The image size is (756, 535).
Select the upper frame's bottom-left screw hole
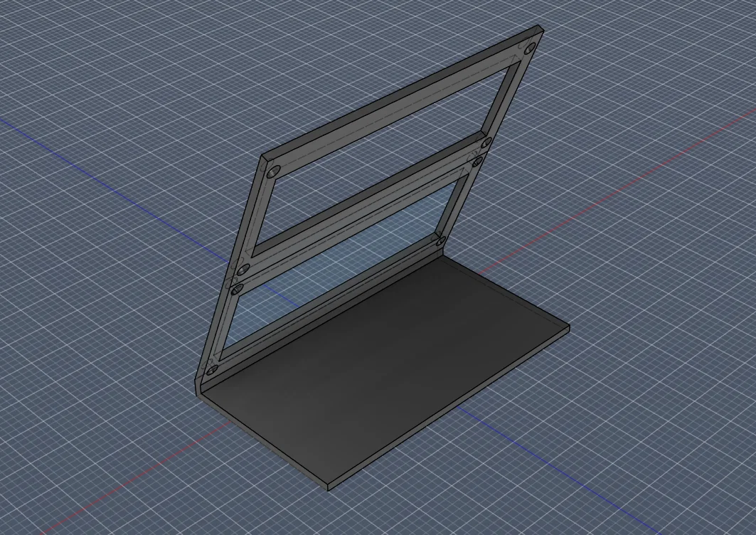[x=243, y=269]
